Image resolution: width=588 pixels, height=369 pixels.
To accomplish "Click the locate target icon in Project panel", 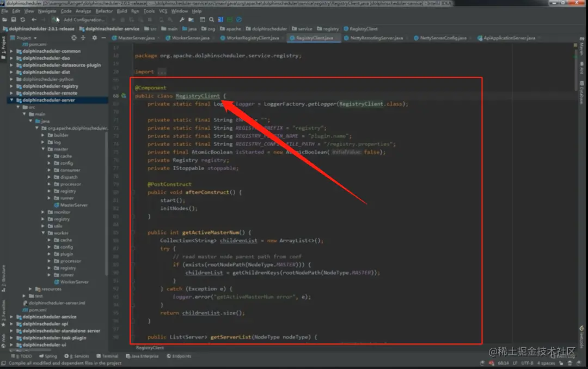I will pos(74,38).
